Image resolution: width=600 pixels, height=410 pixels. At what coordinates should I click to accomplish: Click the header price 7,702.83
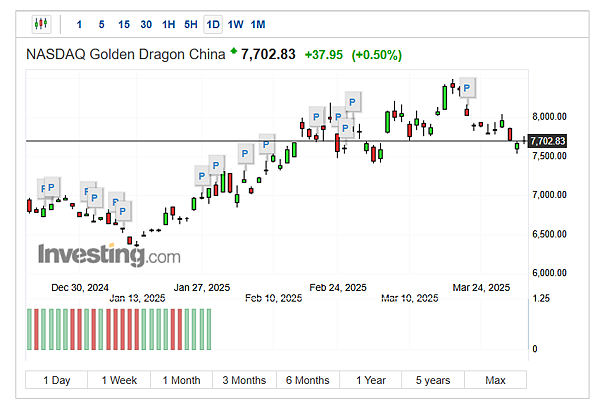pos(268,54)
